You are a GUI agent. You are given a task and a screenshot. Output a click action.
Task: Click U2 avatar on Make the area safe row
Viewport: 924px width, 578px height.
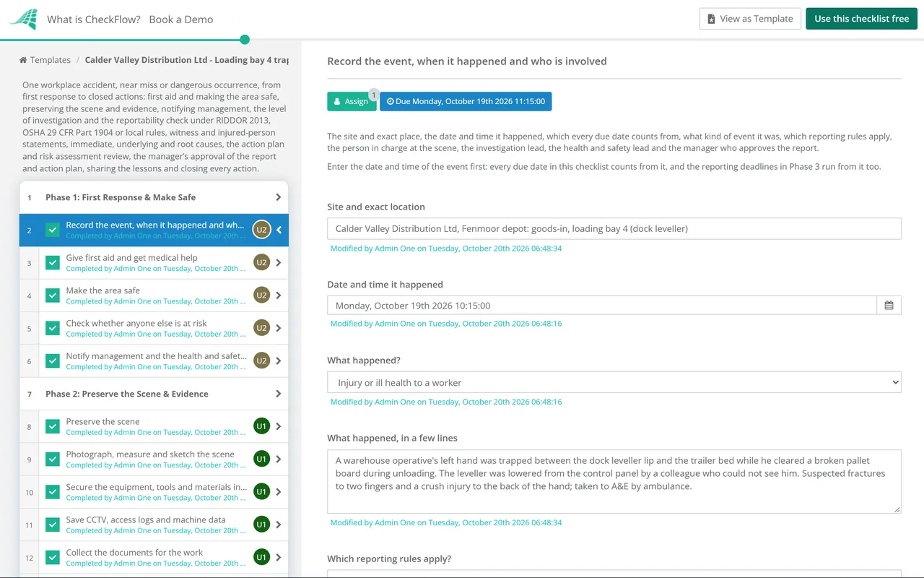[x=261, y=295]
